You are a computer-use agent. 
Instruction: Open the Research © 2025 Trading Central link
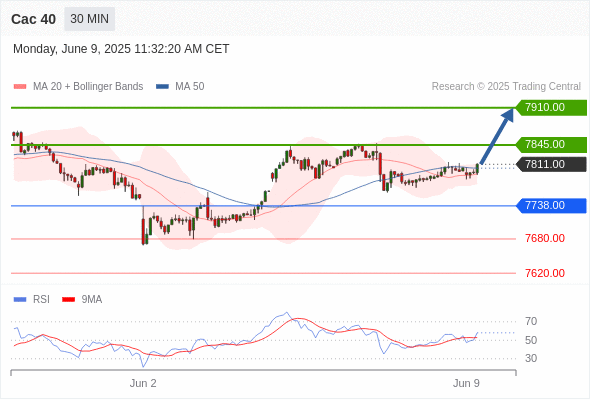pyautogui.click(x=506, y=87)
